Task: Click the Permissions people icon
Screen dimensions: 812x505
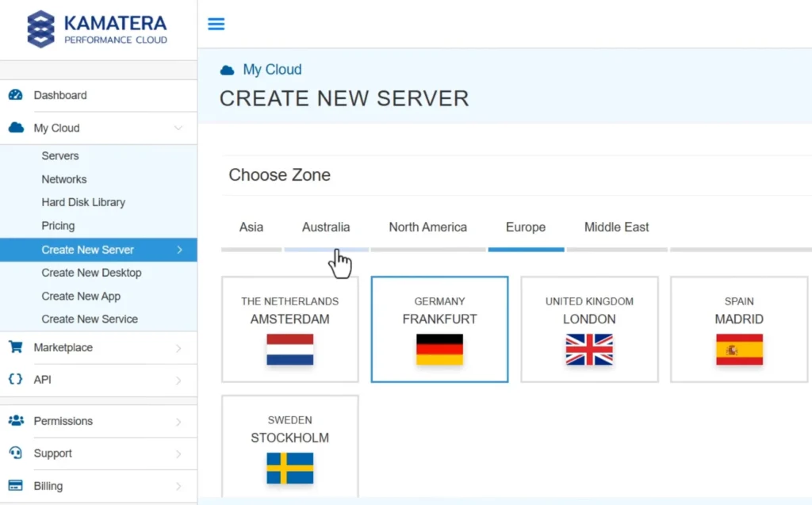Action: pyautogui.click(x=17, y=420)
